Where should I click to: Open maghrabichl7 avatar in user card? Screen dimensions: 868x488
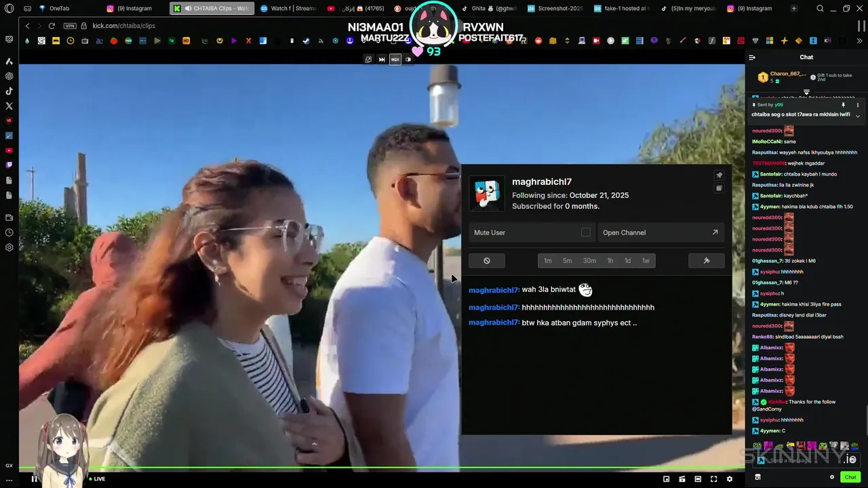coord(486,195)
